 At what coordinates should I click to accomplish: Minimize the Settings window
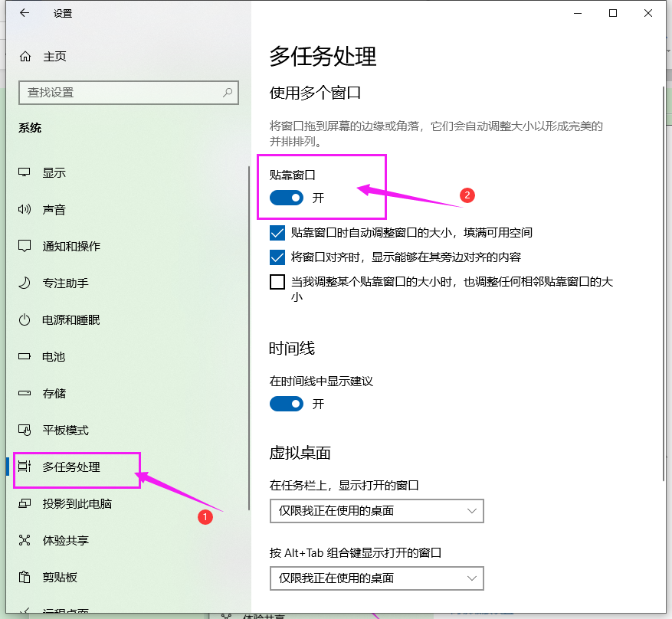578,13
